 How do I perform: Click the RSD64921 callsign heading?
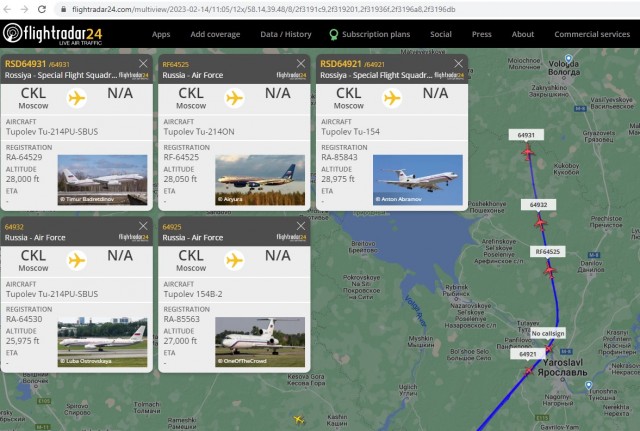(x=341, y=64)
